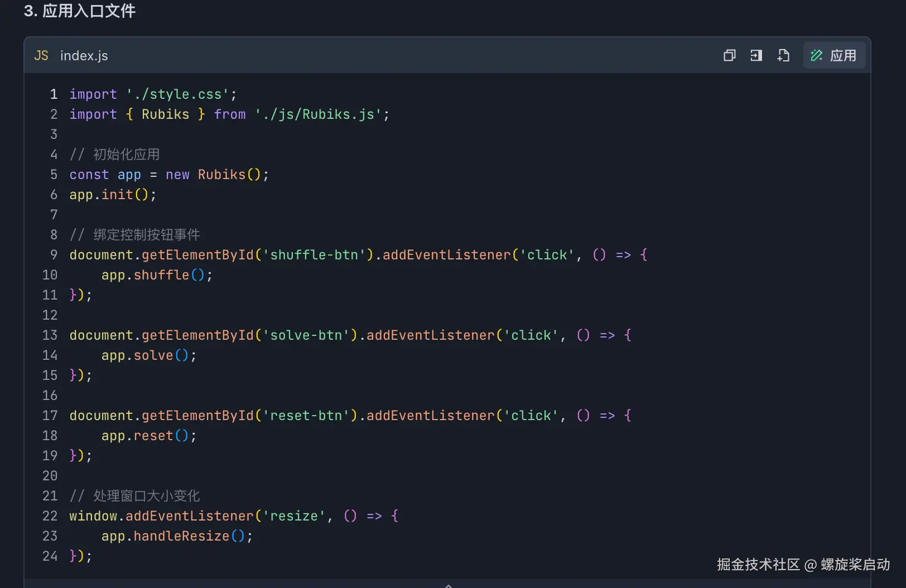Click the heading 3. 应用入口文件
Viewport: 906px width, 588px height.
[x=78, y=11]
